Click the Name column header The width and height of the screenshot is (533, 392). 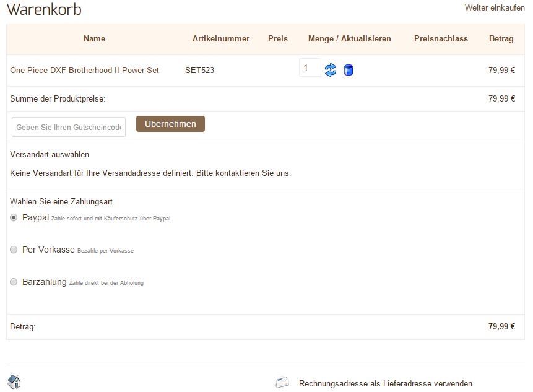coord(94,38)
